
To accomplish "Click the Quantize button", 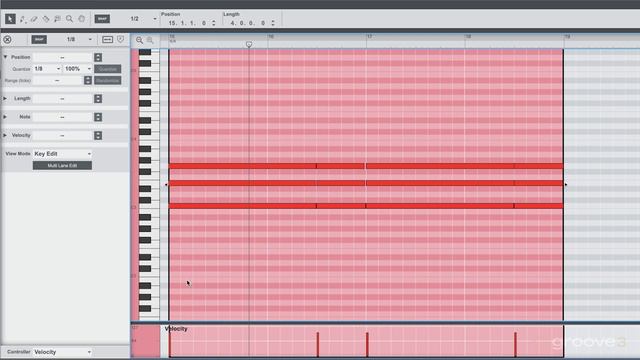I will tap(108, 69).
